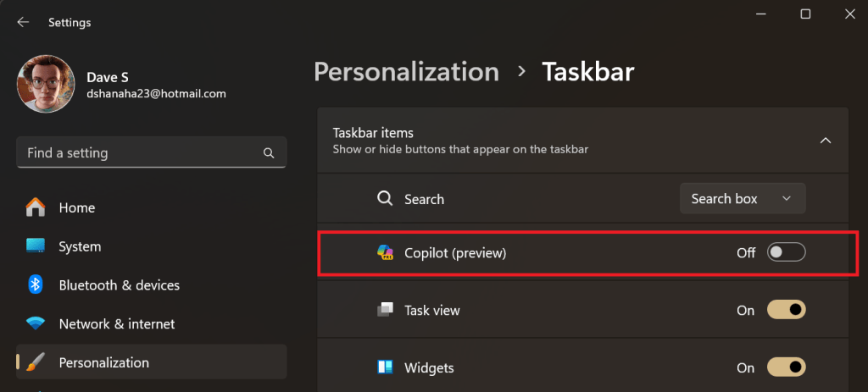Collapse the Taskbar items section
This screenshot has height=392, width=868.
tap(825, 141)
